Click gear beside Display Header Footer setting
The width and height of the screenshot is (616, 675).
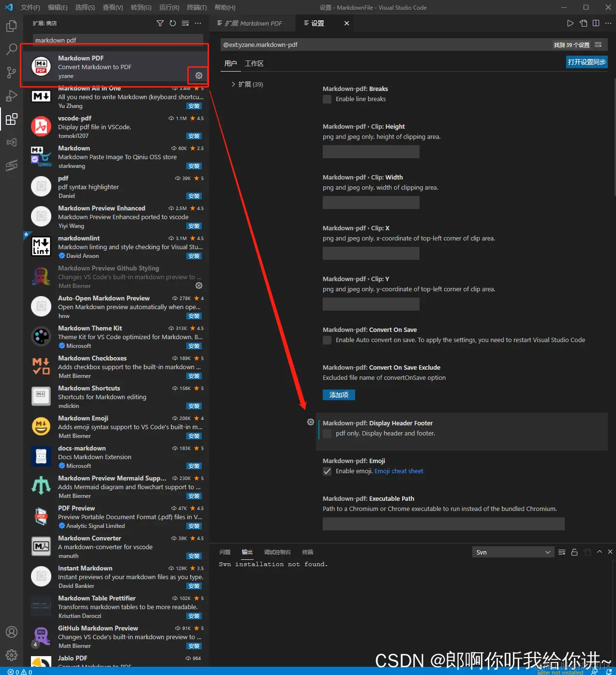311,422
